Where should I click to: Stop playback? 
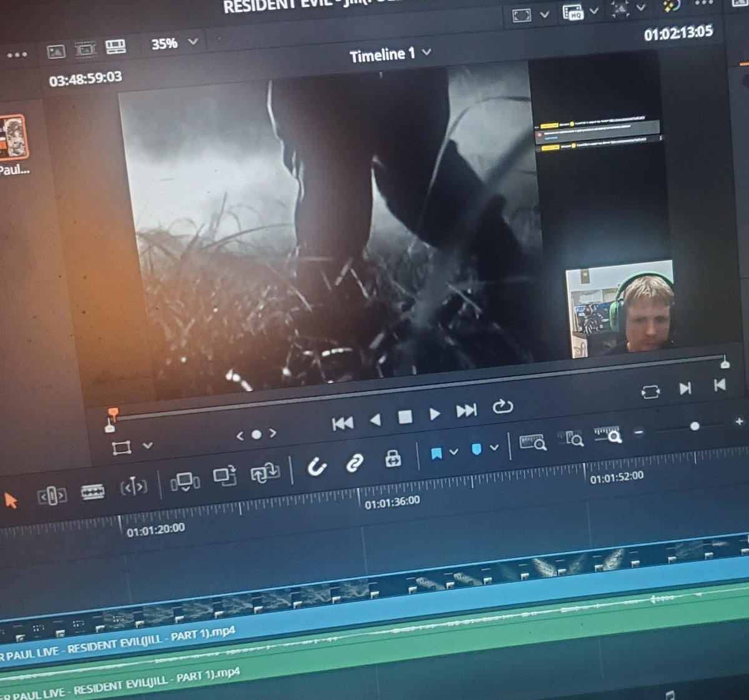[x=405, y=417]
